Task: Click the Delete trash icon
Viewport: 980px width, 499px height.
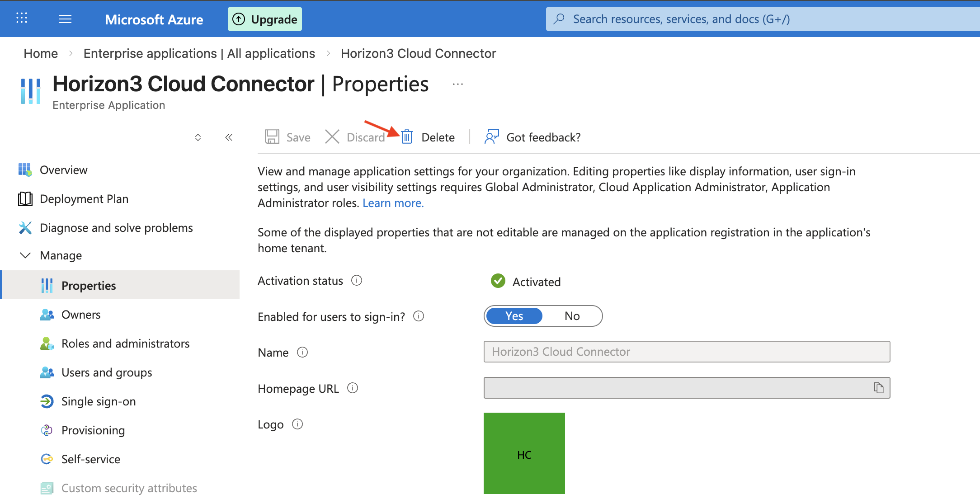Action: pos(406,137)
